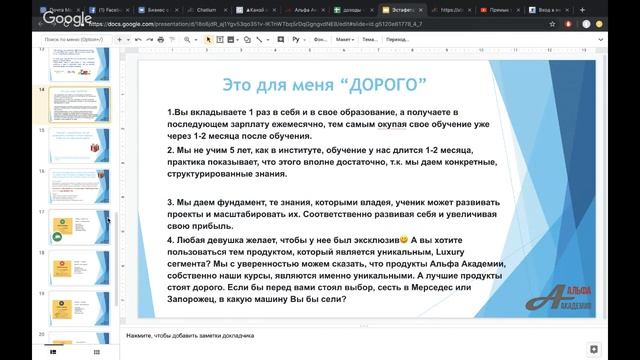The width and height of the screenshot is (640, 360).
Task: Collapse the toolbar with the chevron
Action: pos(600,40)
